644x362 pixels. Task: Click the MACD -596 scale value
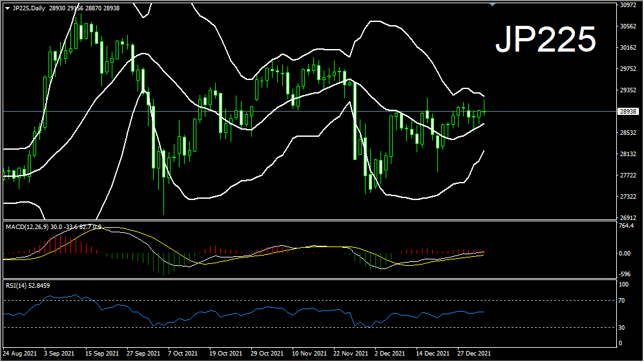click(x=625, y=273)
